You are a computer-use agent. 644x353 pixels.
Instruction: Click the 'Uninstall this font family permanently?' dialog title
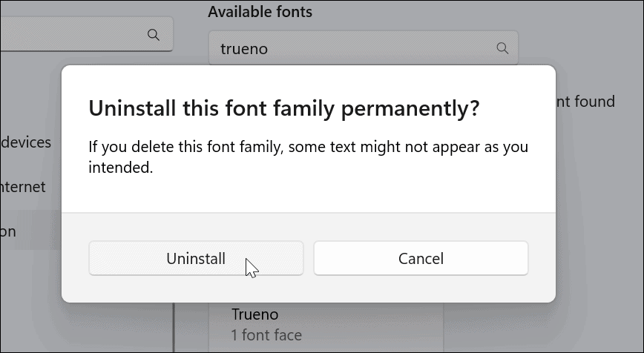click(284, 109)
